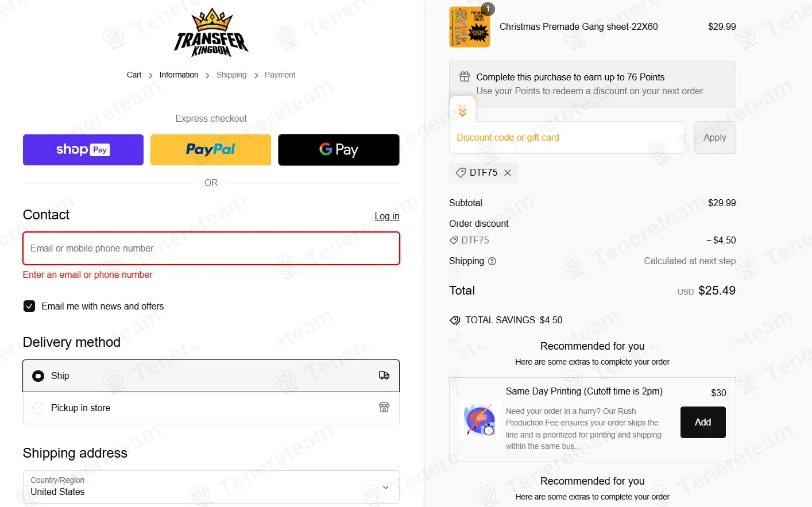Viewport: 812px width, 507px height.
Task: Go to Cart breadcrumb
Action: [134, 75]
